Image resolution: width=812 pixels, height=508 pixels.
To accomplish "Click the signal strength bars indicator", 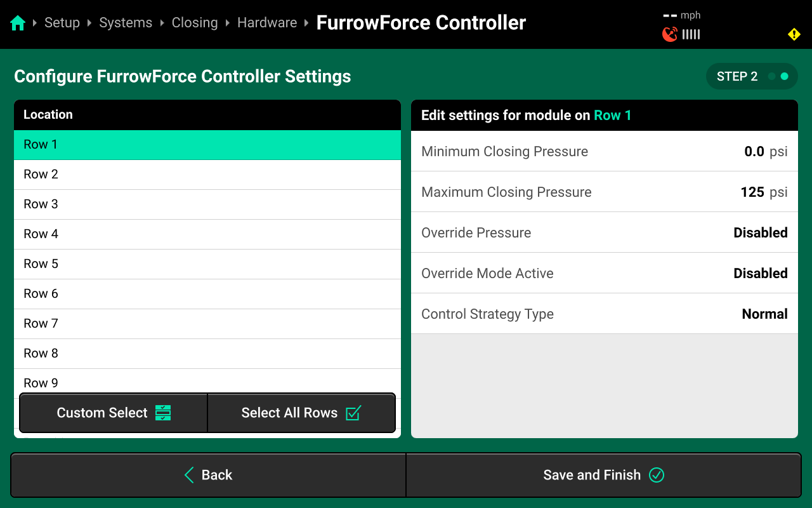I will [x=690, y=34].
